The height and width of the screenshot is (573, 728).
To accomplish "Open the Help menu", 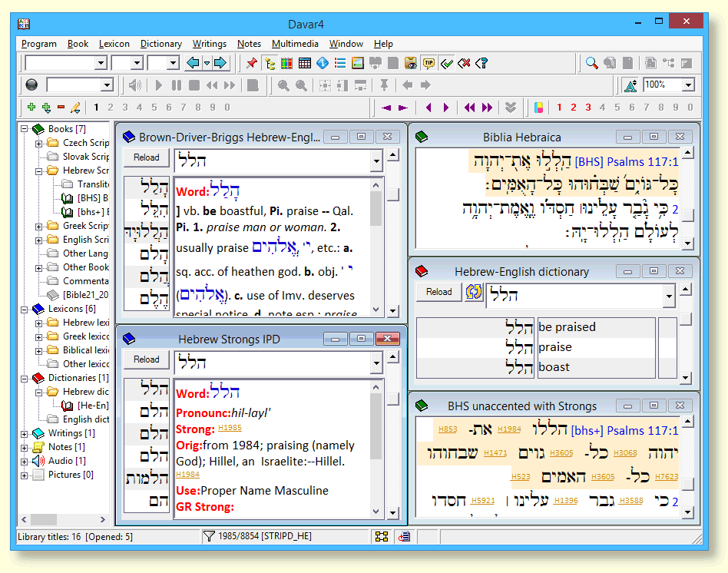I will pos(383,44).
